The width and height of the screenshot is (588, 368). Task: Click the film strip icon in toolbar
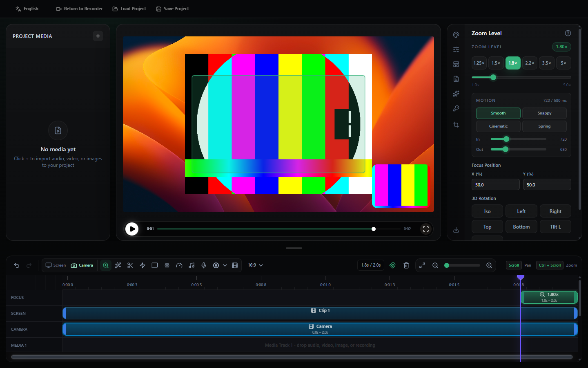[x=235, y=265]
